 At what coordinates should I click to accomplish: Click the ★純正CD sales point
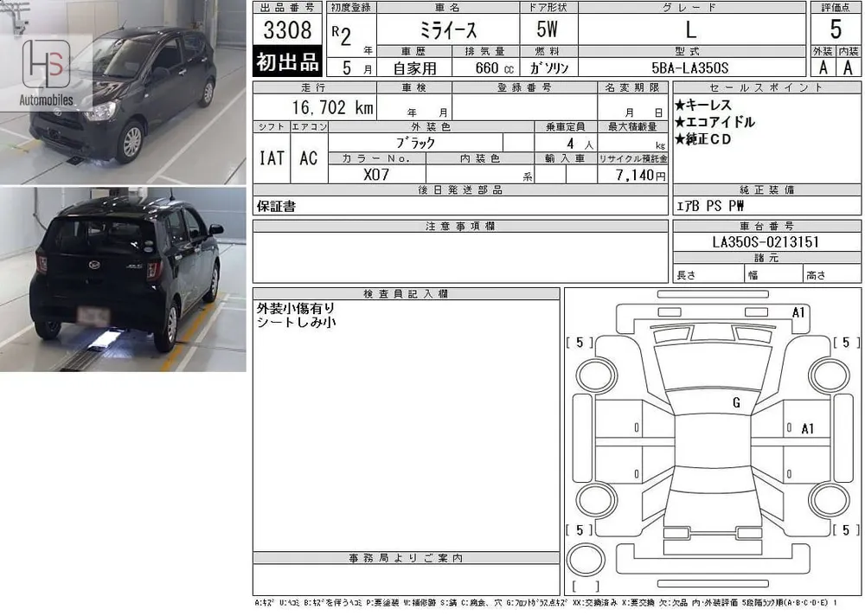(702, 139)
